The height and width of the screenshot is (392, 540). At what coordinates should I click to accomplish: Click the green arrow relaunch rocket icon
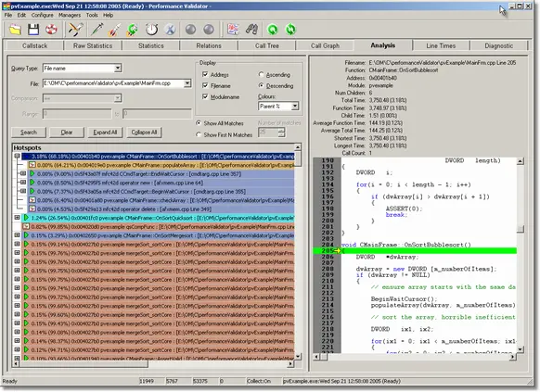133,30
